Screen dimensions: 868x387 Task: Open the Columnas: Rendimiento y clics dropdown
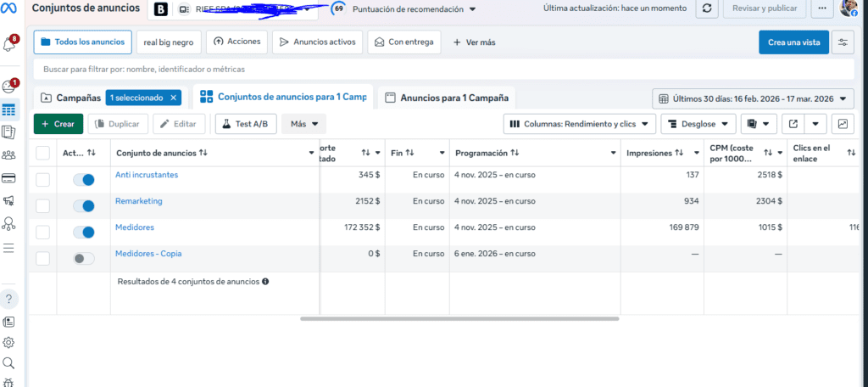click(x=580, y=124)
